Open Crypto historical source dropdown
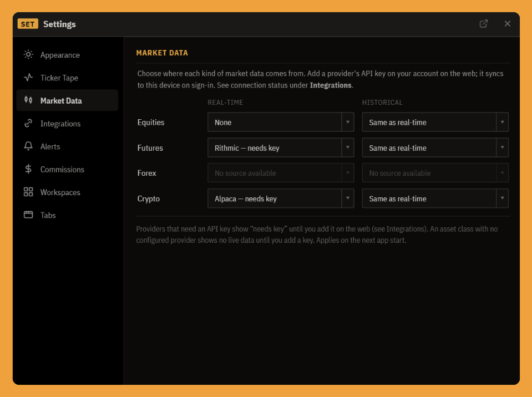Screen dimensions: 532x397 (435, 198)
